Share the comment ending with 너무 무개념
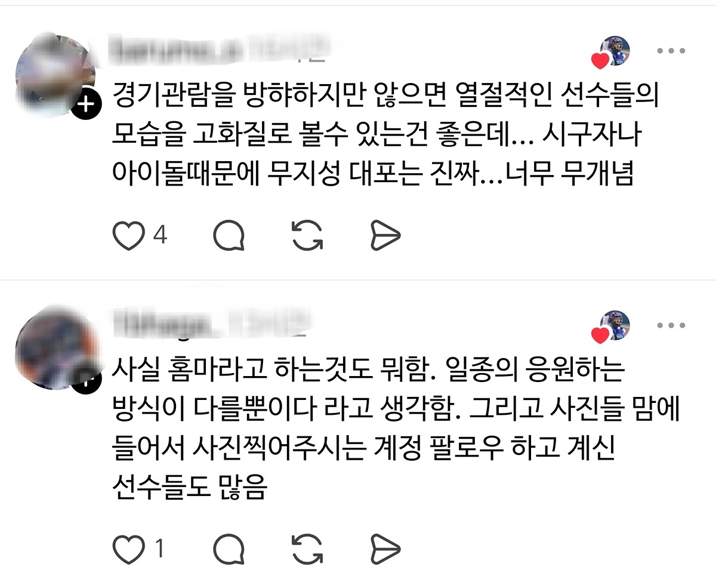Image resolution: width=716 pixels, height=588 pixels. [x=385, y=236]
